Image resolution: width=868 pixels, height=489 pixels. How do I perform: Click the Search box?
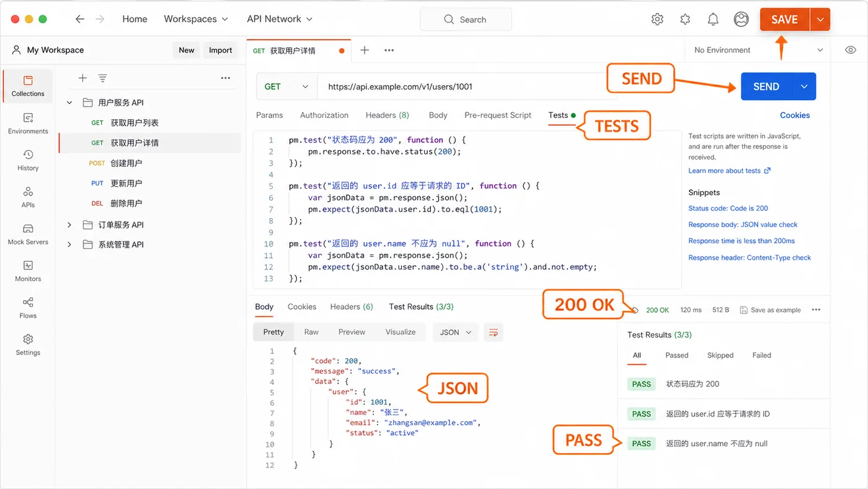point(466,19)
